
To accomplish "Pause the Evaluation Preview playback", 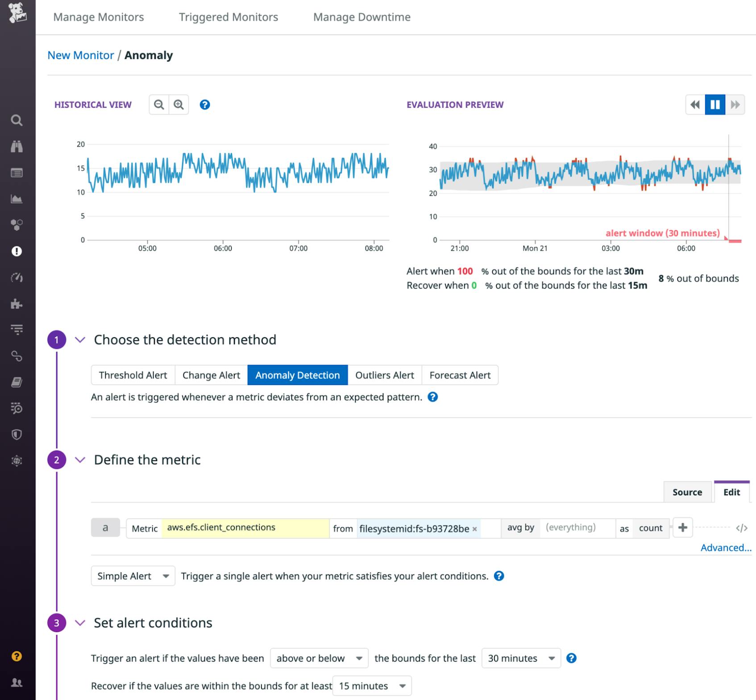I will (x=714, y=105).
